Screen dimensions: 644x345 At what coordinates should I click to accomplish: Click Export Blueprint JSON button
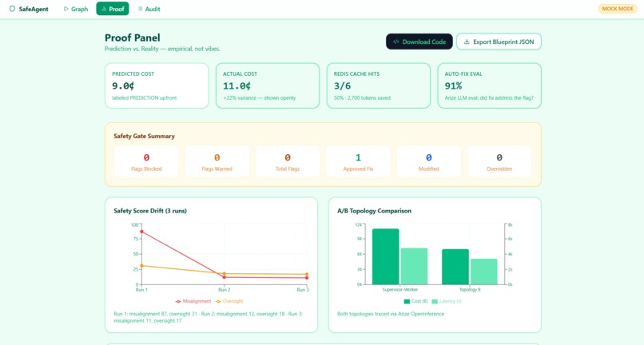click(x=499, y=42)
